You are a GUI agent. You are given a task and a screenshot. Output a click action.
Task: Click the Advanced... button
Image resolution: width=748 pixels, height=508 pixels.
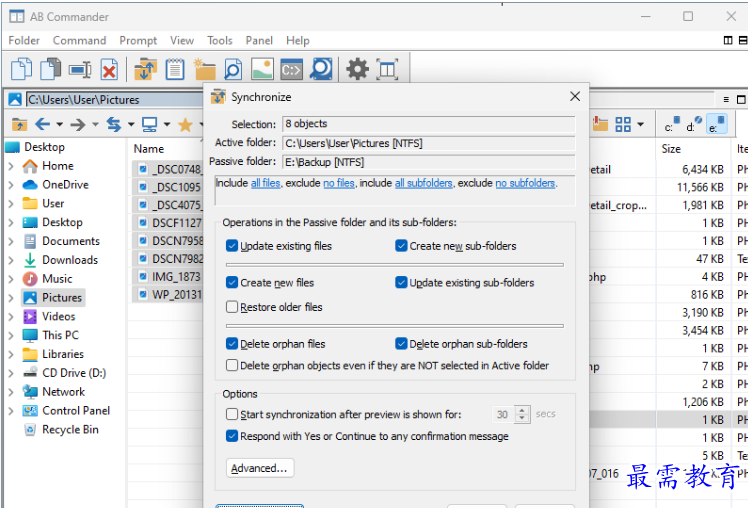pos(260,468)
